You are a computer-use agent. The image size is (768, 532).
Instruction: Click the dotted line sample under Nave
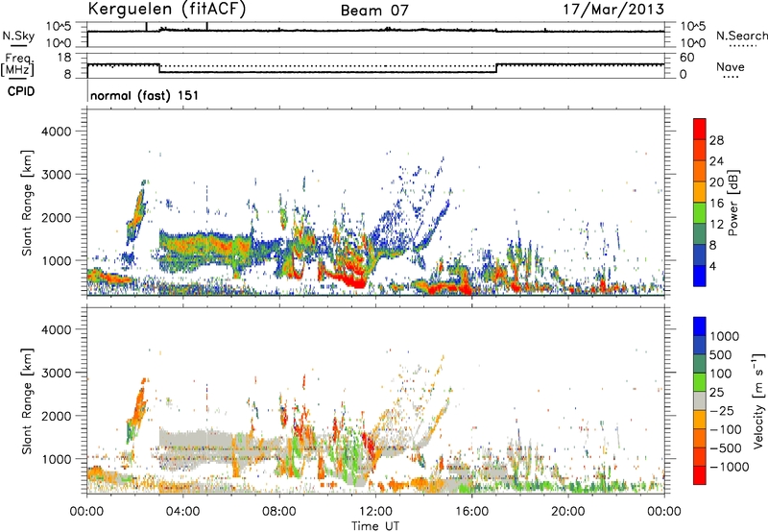click(731, 77)
